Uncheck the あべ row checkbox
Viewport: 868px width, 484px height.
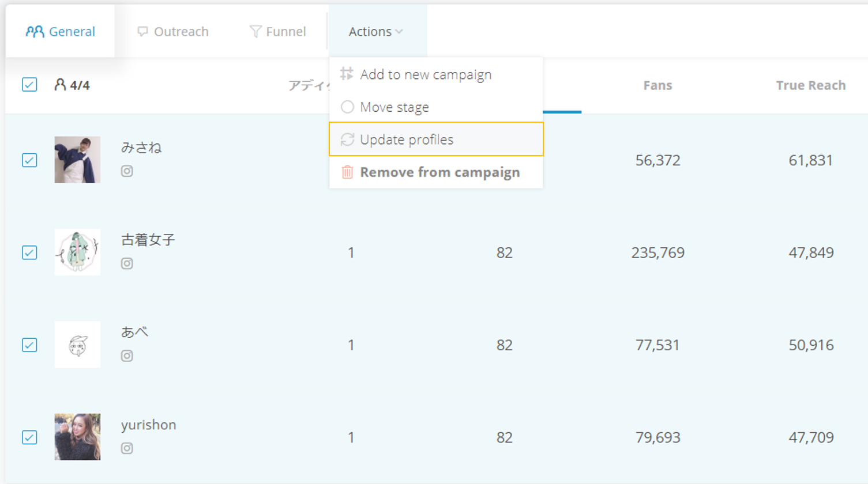(29, 345)
